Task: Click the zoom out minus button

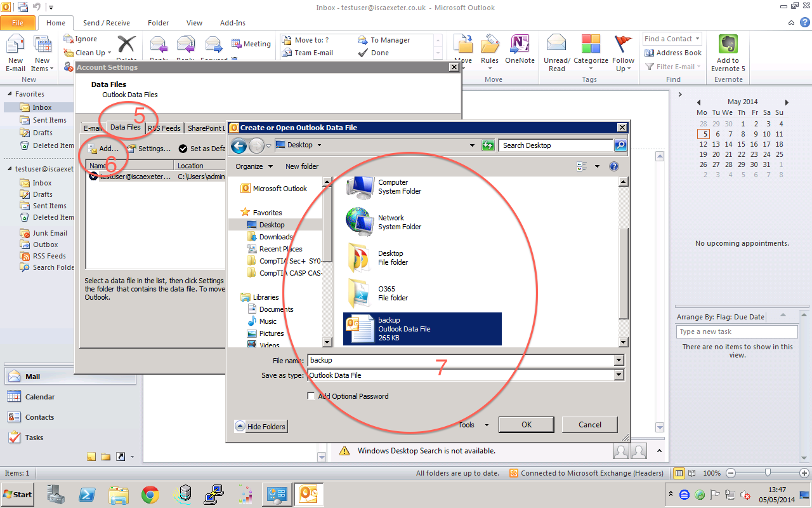Action: pos(730,473)
